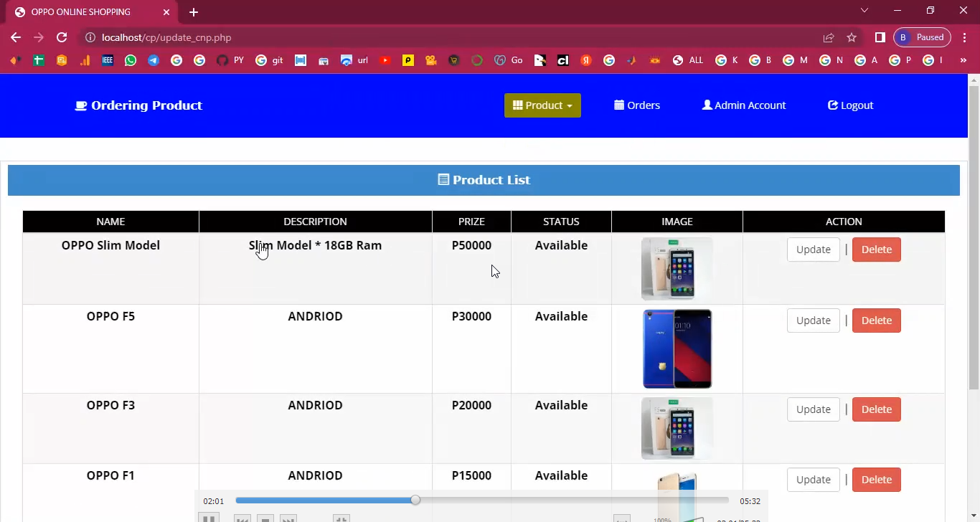This screenshot has width=980, height=522.
Task: Delete the OPPO F1 product
Action: (x=876, y=480)
